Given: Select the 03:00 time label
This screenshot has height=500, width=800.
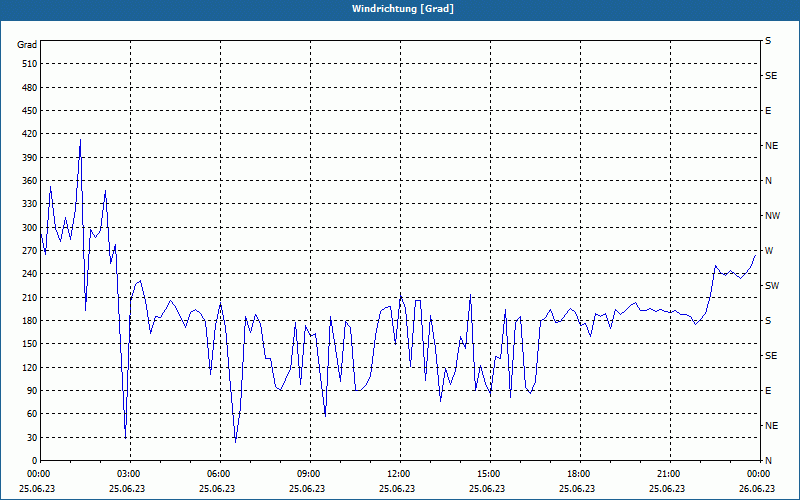Looking at the screenshot, I should click(128, 474).
